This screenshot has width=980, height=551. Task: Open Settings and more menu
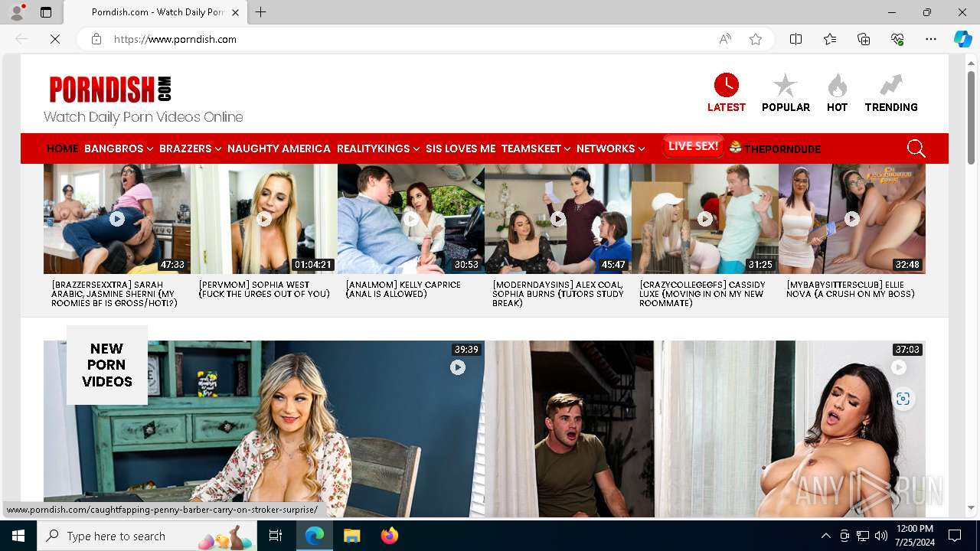tap(931, 39)
